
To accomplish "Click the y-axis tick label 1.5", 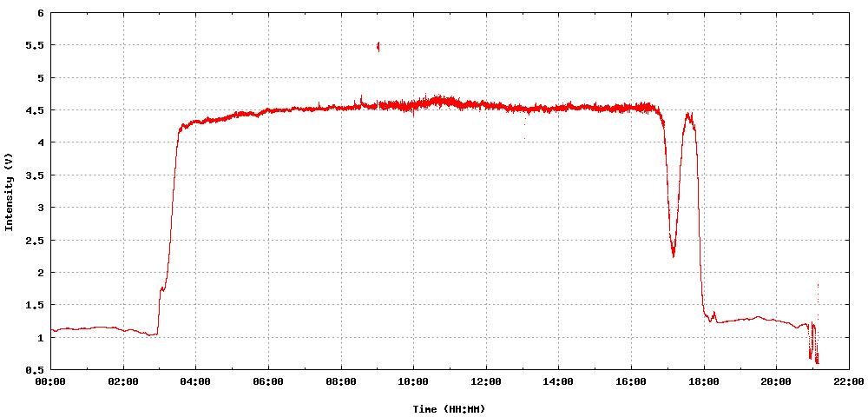I will (36, 305).
